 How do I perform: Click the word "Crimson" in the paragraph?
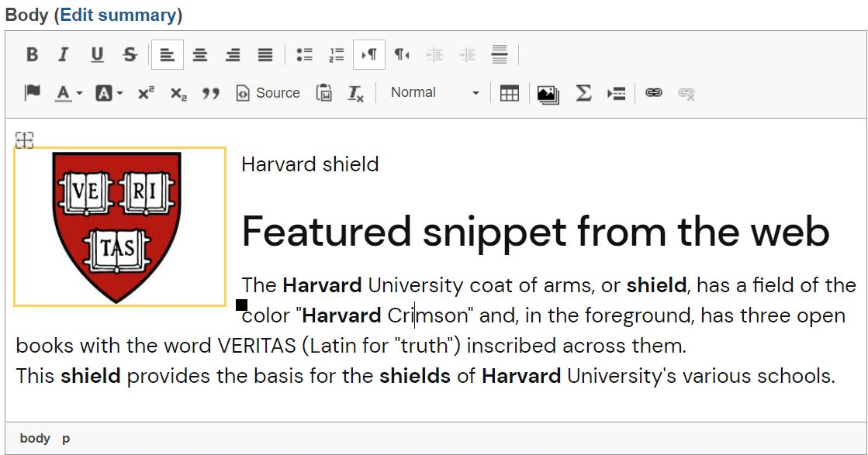coord(427,315)
